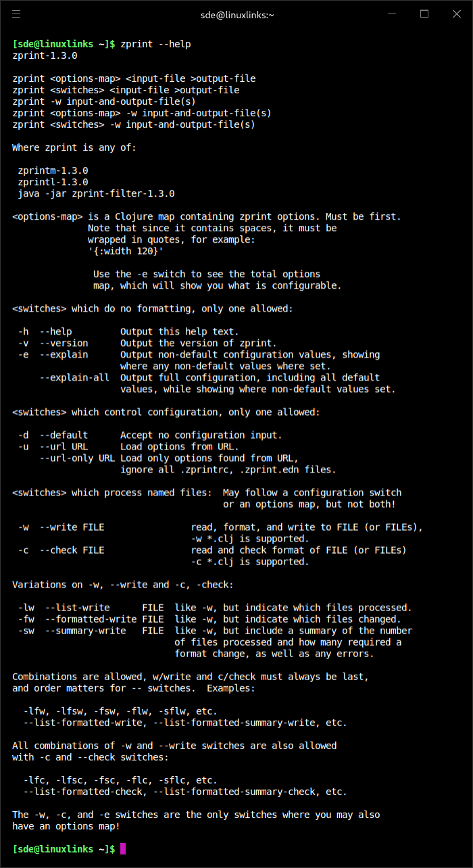Click the magenta cursor block at the prompt
Viewport: 473px width, 868px height.
123,848
